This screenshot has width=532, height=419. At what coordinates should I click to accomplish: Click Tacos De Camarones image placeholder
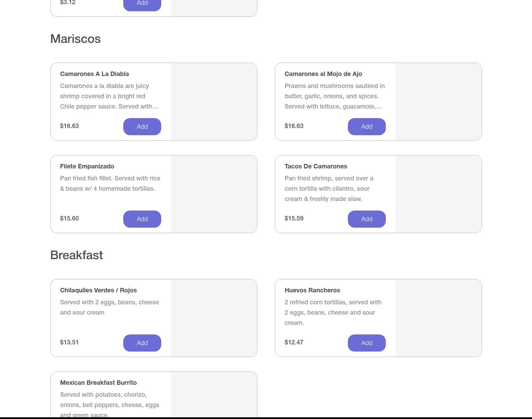pyautogui.click(x=439, y=194)
